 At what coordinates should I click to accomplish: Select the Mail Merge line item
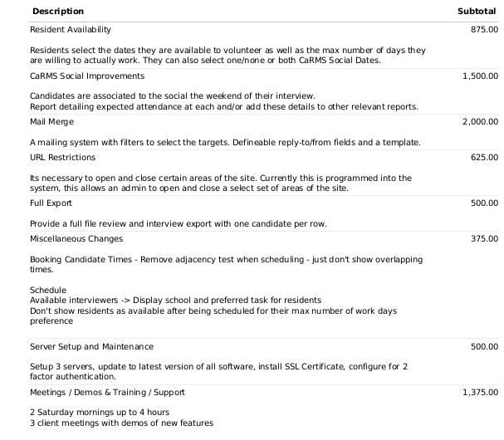point(51,122)
